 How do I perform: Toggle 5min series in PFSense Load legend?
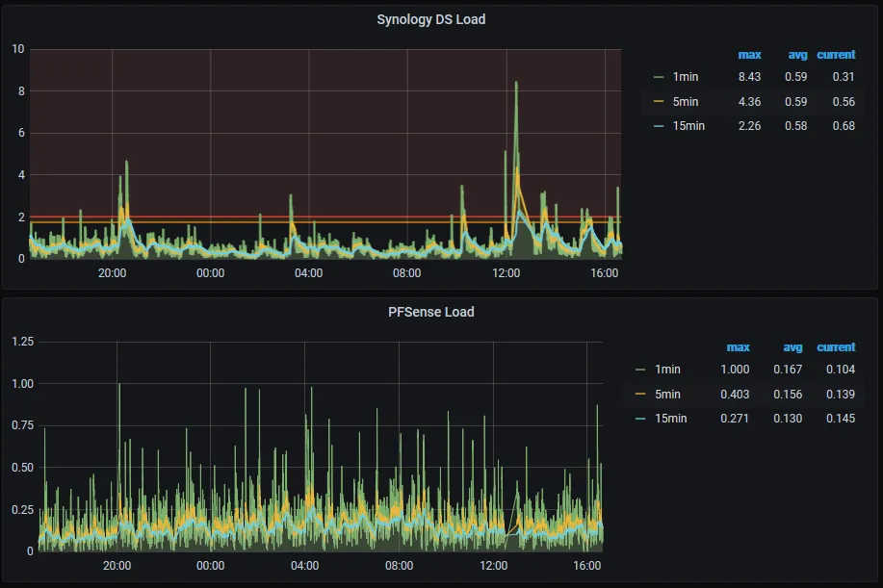click(x=667, y=394)
